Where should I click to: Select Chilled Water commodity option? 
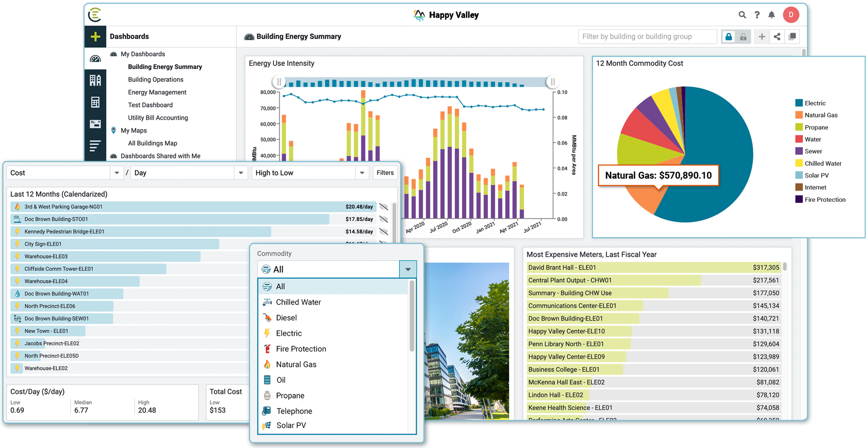coord(333,302)
